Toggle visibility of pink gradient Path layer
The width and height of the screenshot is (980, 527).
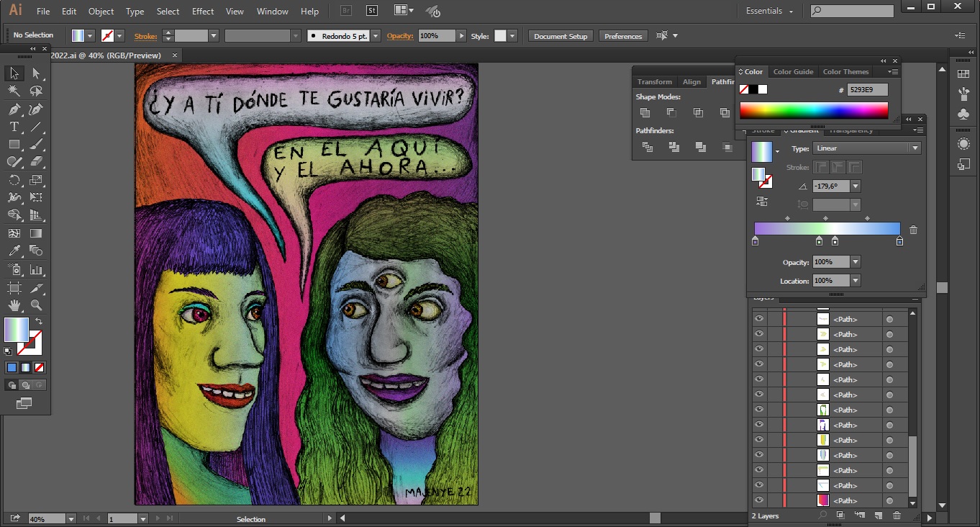pos(758,500)
